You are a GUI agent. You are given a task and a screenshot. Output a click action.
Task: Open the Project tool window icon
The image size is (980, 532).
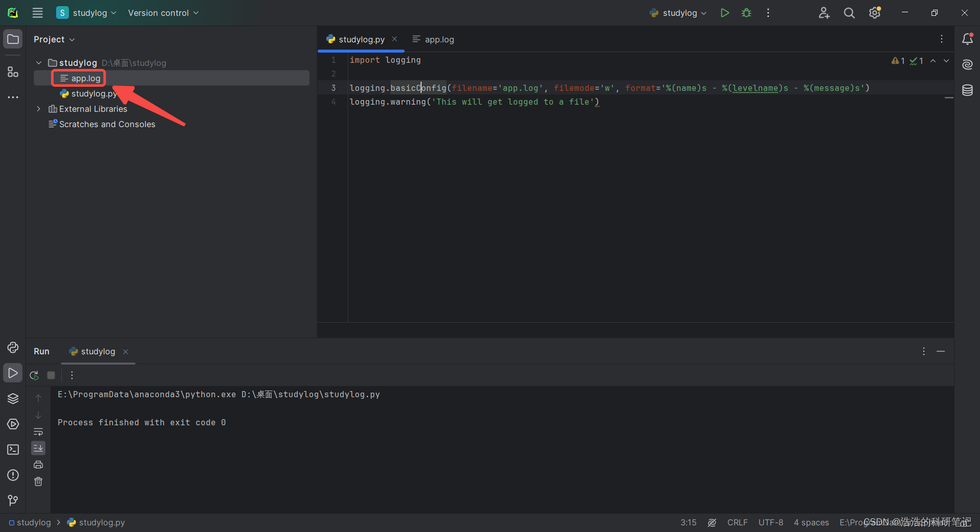point(13,39)
